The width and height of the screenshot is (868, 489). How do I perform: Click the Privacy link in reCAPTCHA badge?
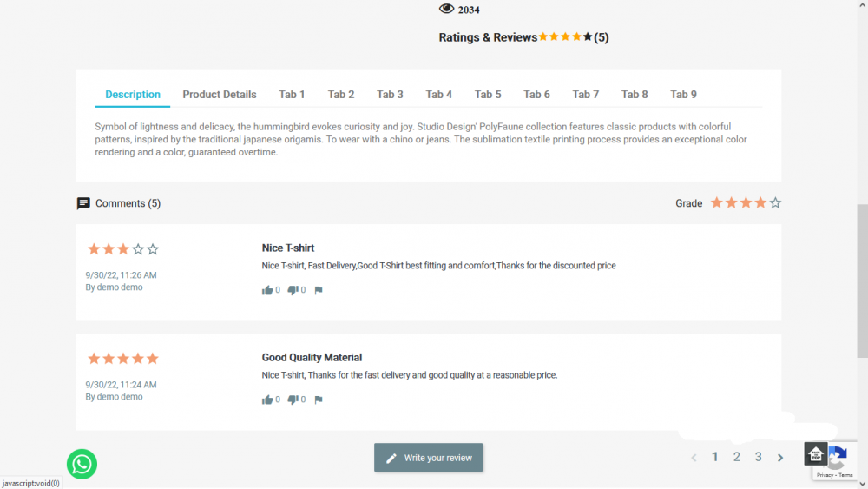coord(825,475)
